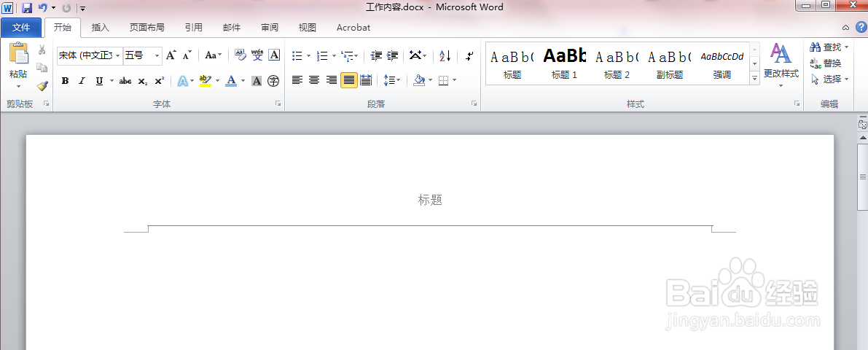Viewport: 868px width, 350px height.
Task: Apply distributed alignment
Action: 366,80
